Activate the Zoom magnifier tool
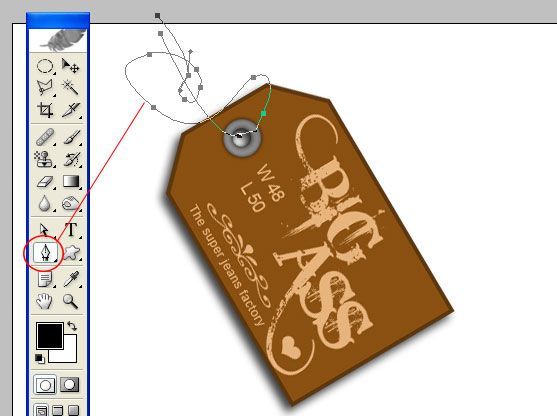Screen dimensions: 557x416 point(70,301)
